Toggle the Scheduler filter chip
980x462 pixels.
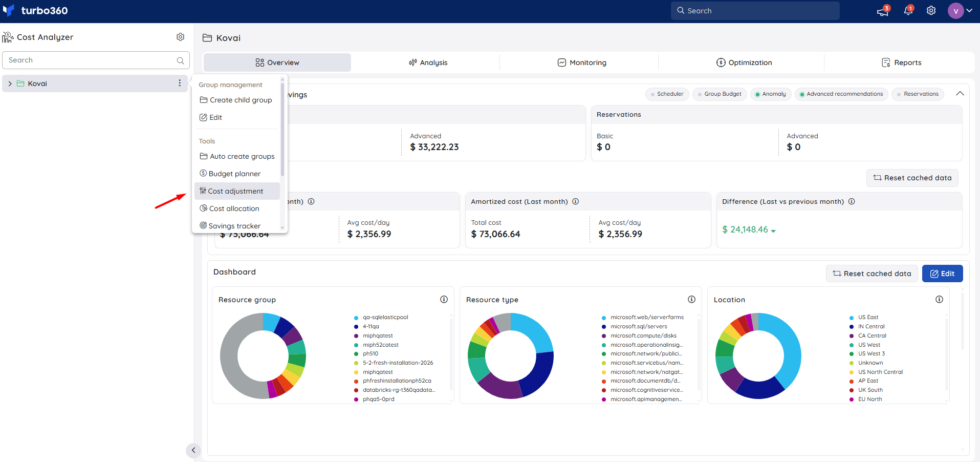pyautogui.click(x=667, y=94)
